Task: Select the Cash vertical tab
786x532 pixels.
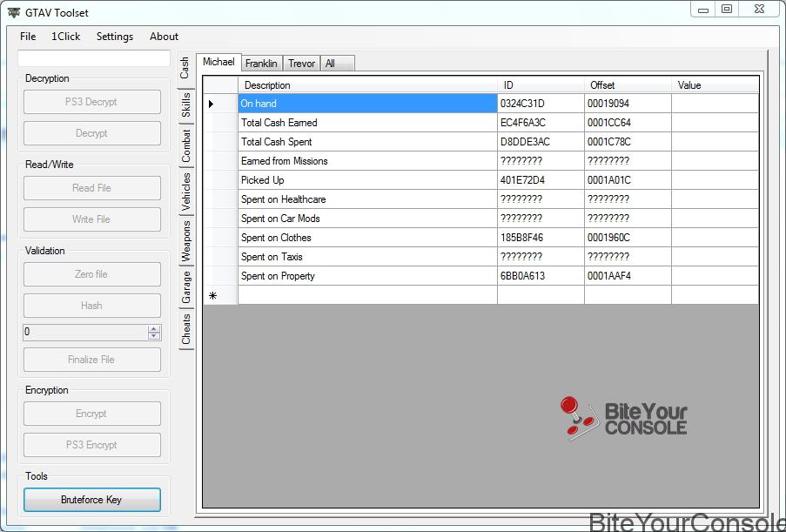Action: click(185, 68)
